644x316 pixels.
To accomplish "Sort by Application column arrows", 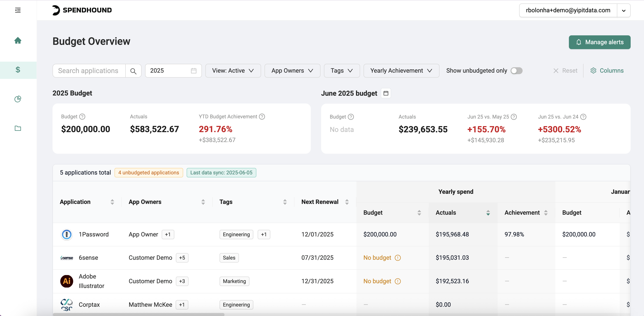I will 112,202.
